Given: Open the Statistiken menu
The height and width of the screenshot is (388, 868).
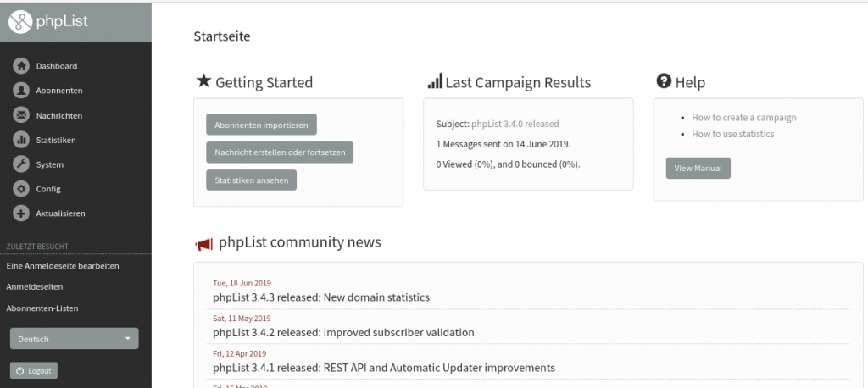Looking at the screenshot, I should coord(56,140).
